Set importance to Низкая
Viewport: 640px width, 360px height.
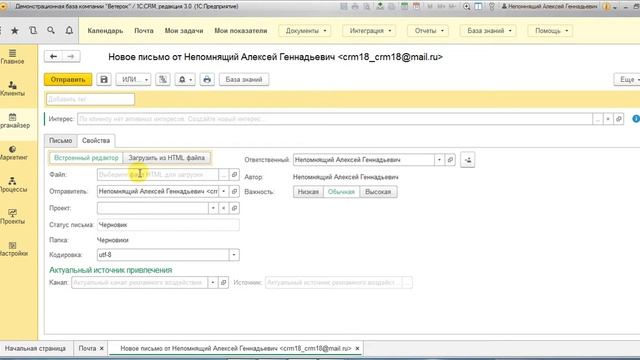click(308, 191)
